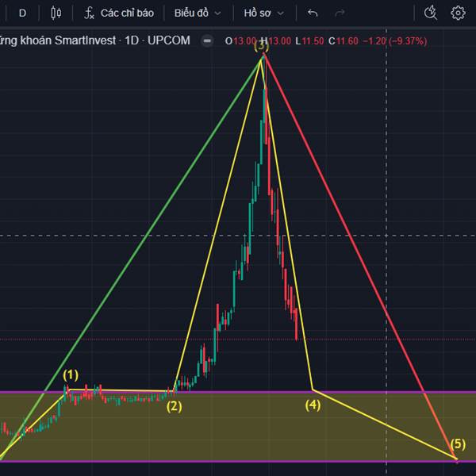Click the fx indicators icon
This screenshot has height=476, width=476.
point(89,13)
